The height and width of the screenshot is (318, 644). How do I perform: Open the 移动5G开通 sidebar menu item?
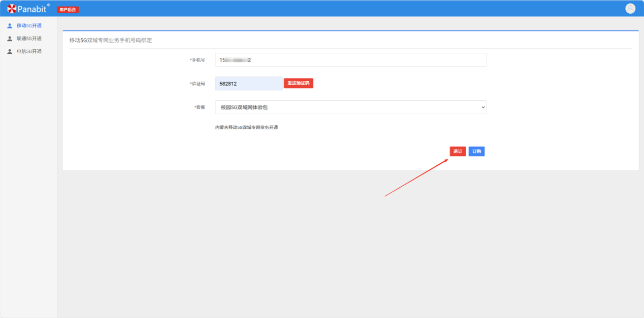pos(29,26)
